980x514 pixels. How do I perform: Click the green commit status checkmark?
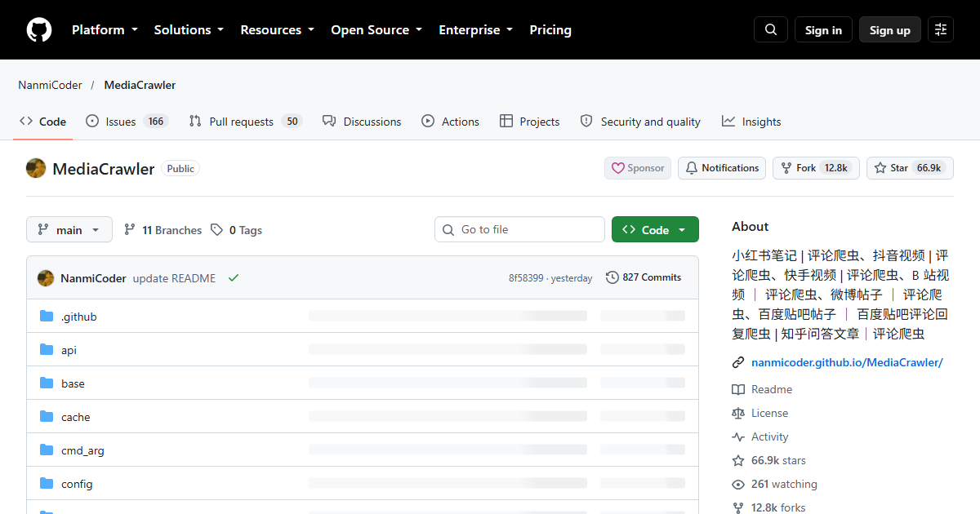[x=234, y=278]
